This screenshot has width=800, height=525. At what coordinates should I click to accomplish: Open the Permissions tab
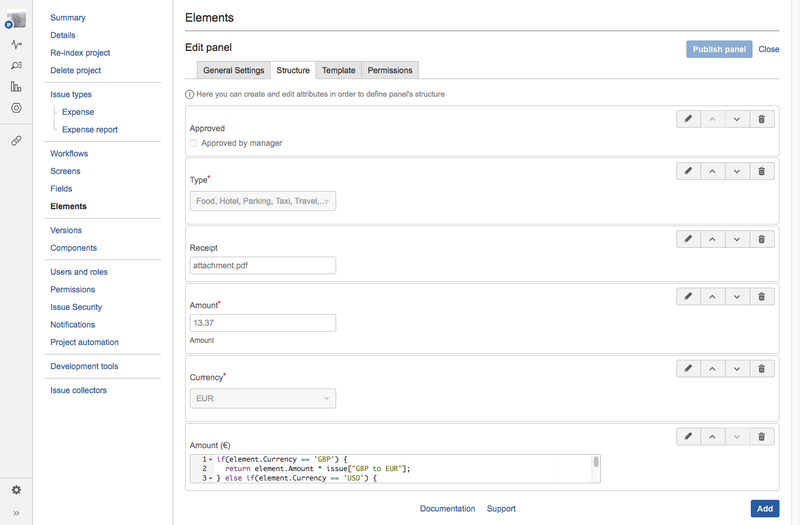[389, 70]
